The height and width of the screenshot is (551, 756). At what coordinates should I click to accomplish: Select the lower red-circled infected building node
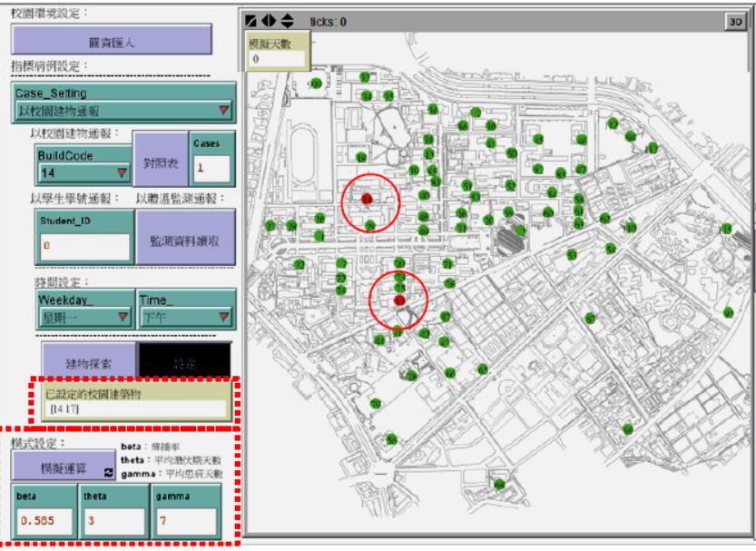pyautogui.click(x=399, y=300)
